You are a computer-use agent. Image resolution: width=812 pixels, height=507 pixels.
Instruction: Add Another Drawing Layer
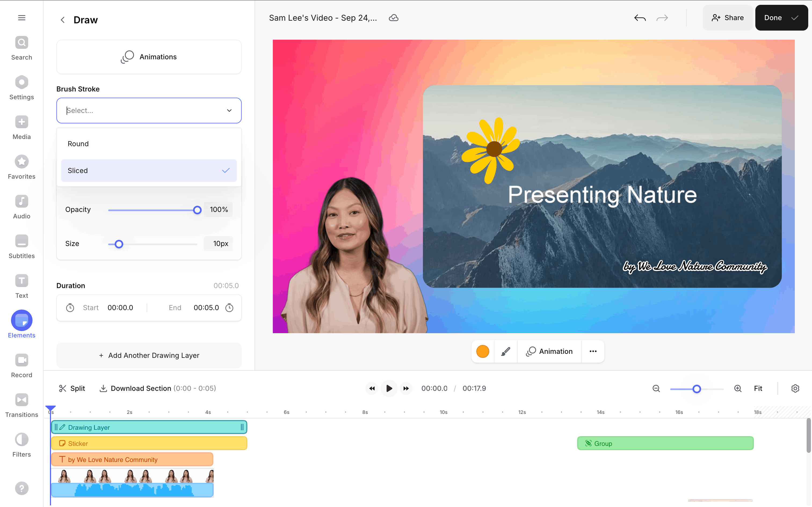pyautogui.click(x=149, y=355)
